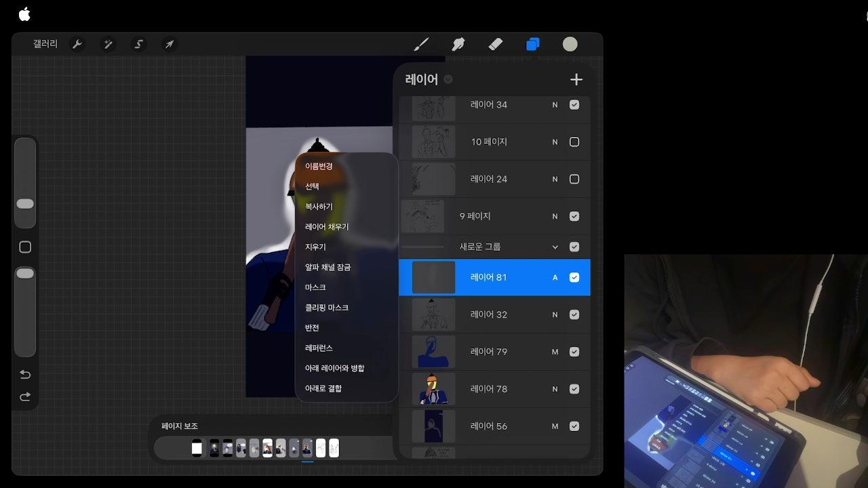Viewport: 868px width, 488px height.
Task: Open blend mode A of 레이어 81
Action: click(x=555, y=277)
